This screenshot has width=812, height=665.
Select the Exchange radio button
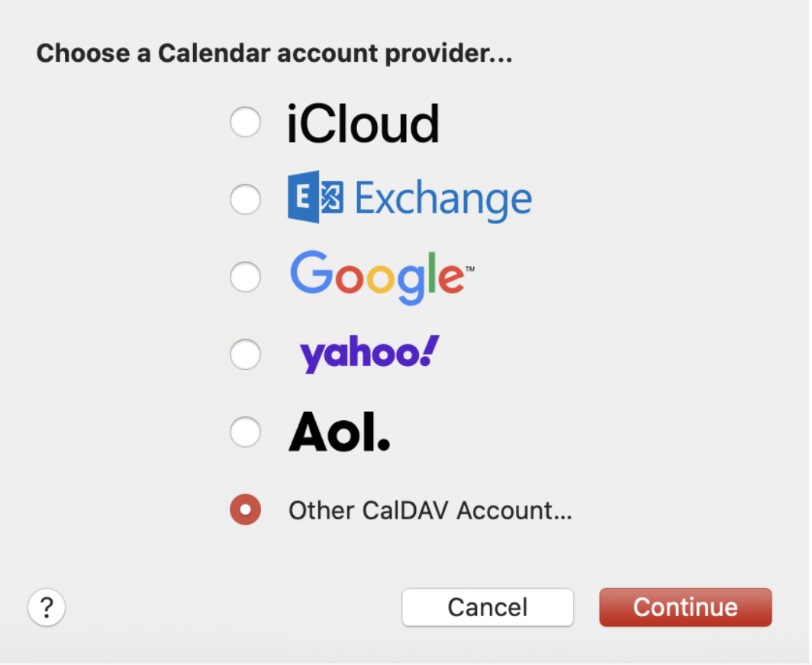(245, 199)
